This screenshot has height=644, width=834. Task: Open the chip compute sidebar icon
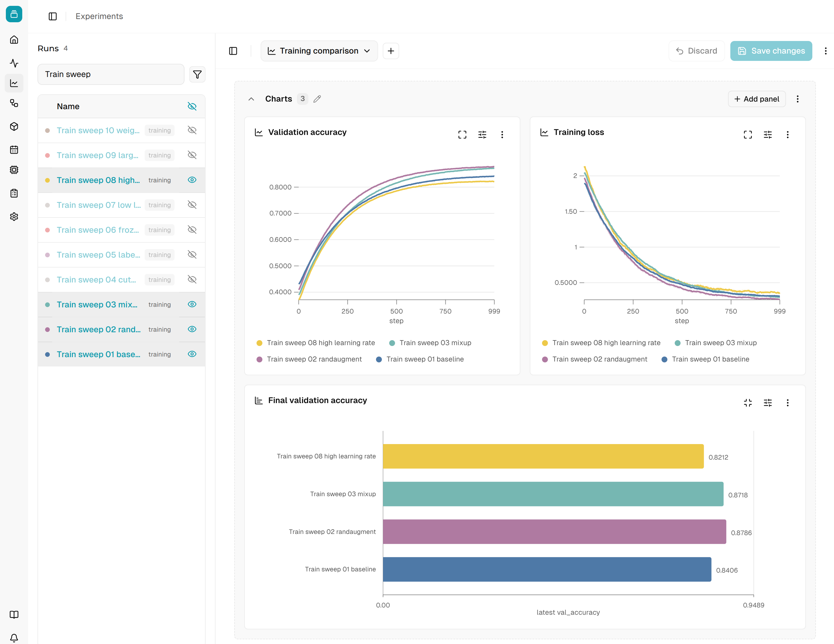click(x=14, y=170)
